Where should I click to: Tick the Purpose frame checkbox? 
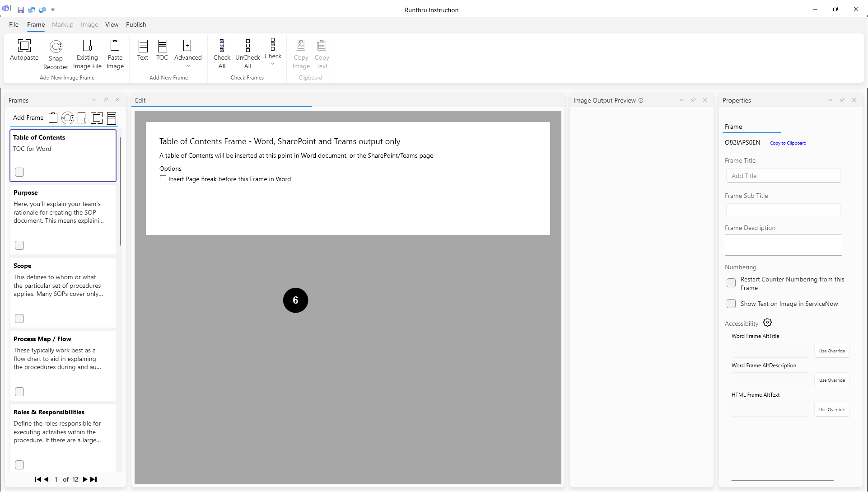click(19, 245)
